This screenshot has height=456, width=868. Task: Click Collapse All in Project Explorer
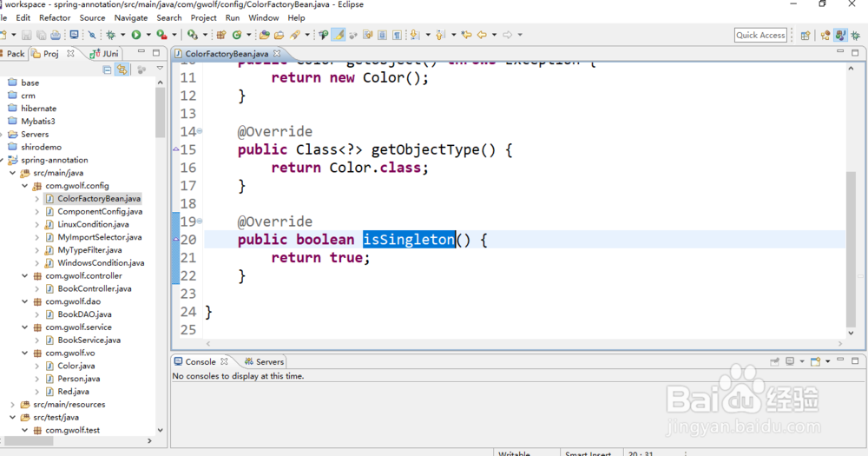click(107, 69)
